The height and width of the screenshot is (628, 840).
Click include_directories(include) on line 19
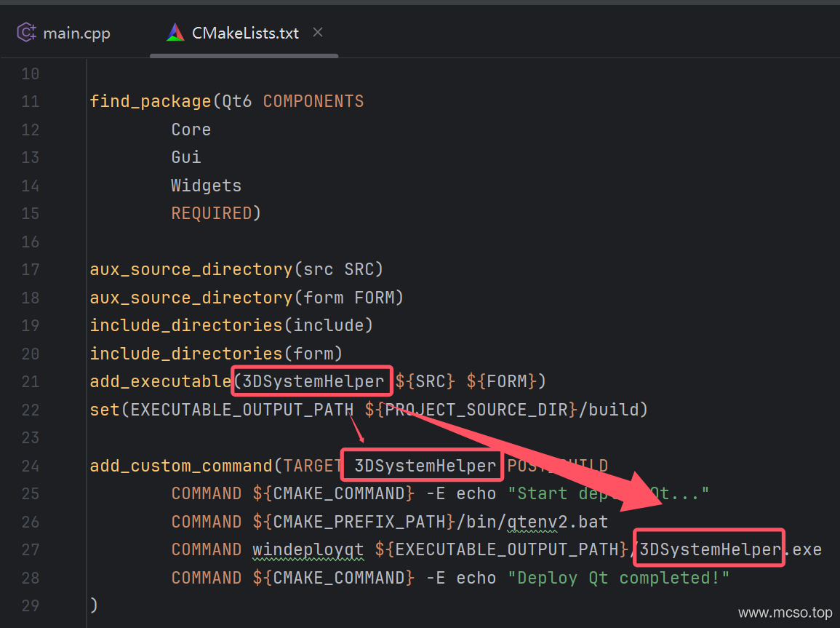(x=231, y=326)
